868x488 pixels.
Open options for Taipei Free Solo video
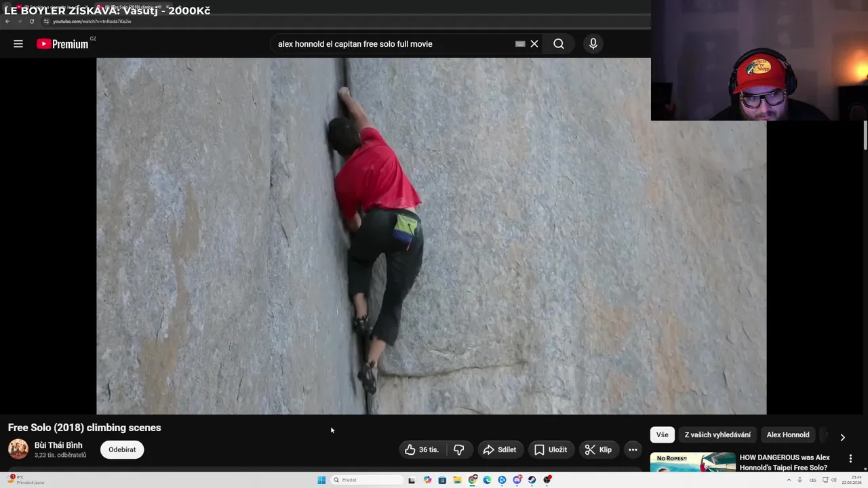850,459
